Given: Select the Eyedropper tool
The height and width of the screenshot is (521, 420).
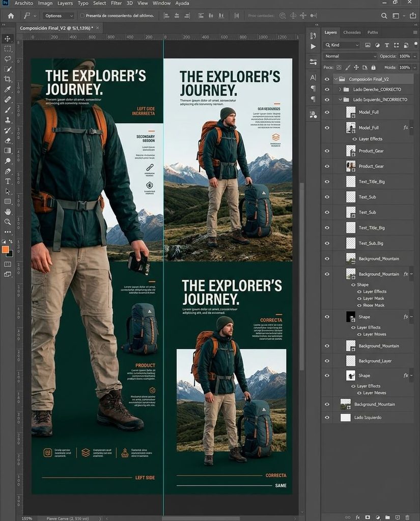Looking at the screenshot, I should [x=8, y=89].
